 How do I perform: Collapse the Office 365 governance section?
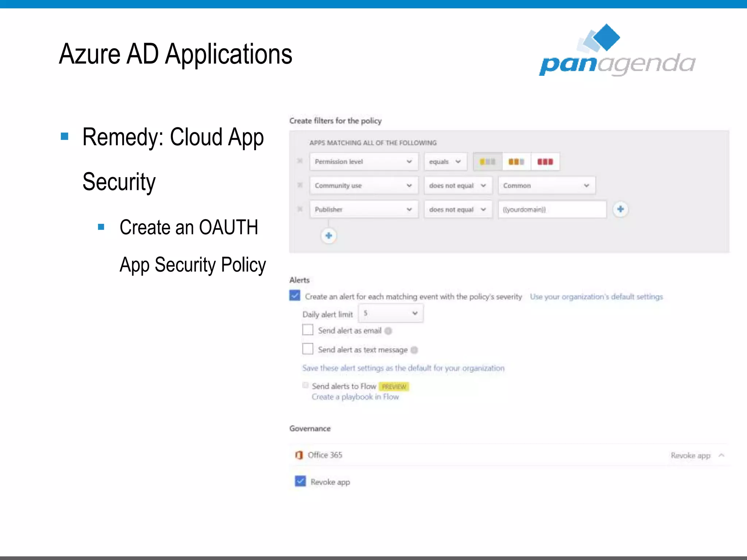point(721,455)
